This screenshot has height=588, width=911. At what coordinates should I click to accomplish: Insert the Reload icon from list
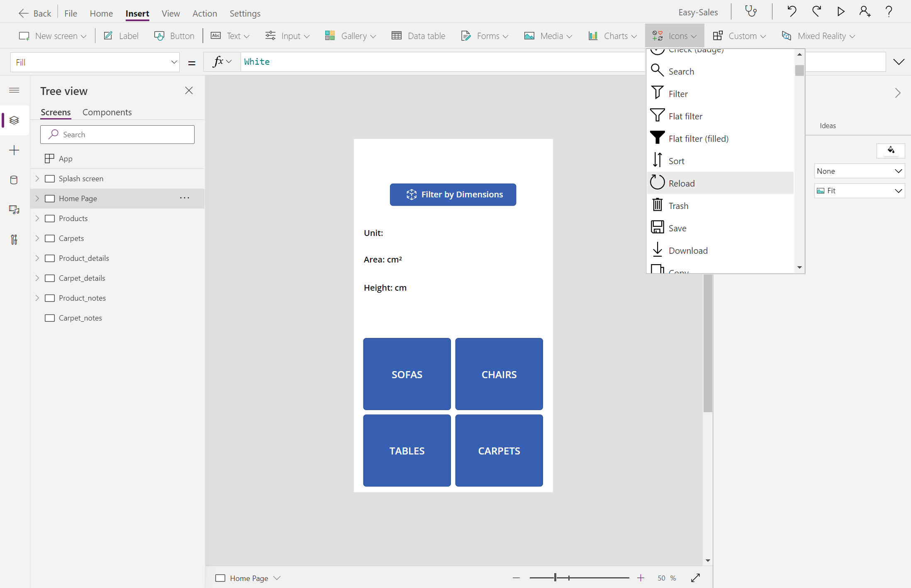point(681,183)
